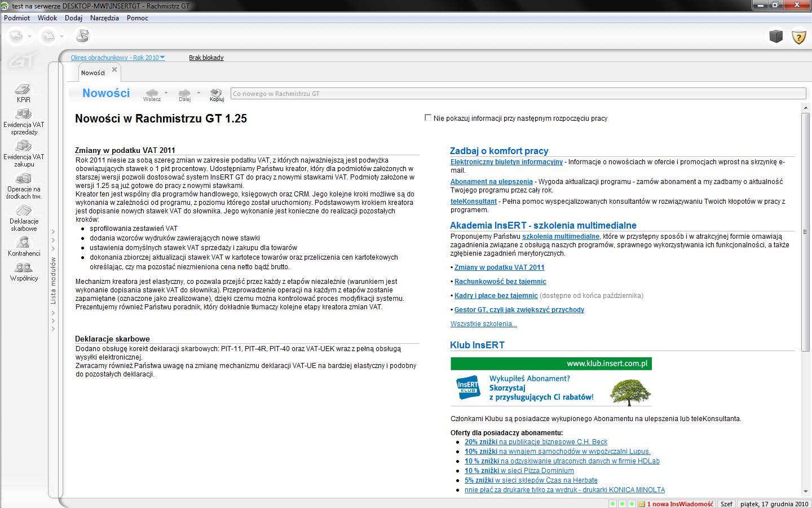The height and width of the screenshot is (508, 812).
Task: Open the dropdown arrow beside the top back arrow
Action: coord(29,37)
